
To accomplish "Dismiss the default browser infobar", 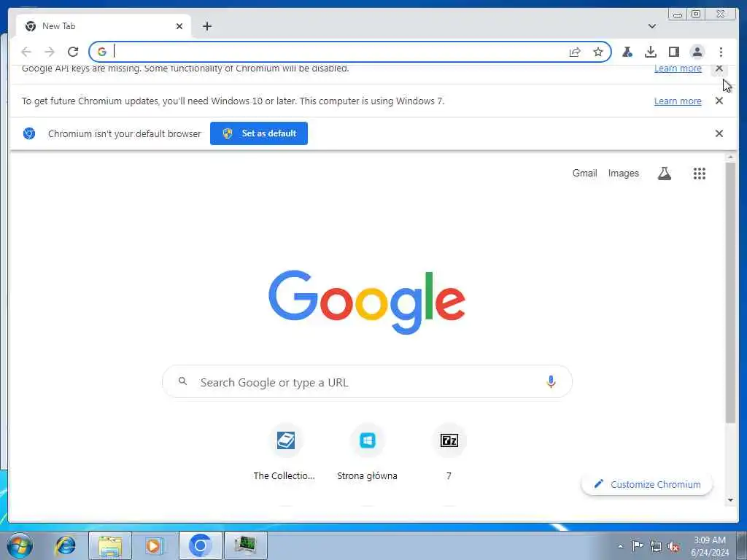I will click(x=719, y=133).
